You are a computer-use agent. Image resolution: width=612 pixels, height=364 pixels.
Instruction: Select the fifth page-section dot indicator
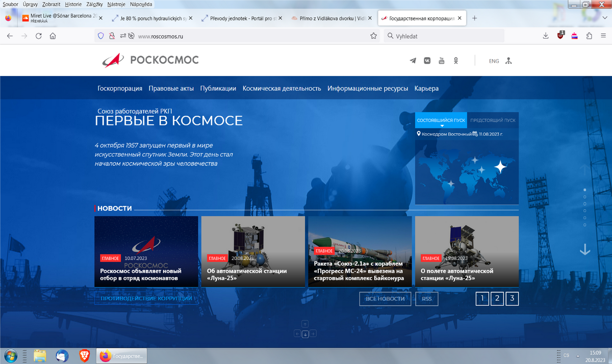pos(584,218)
